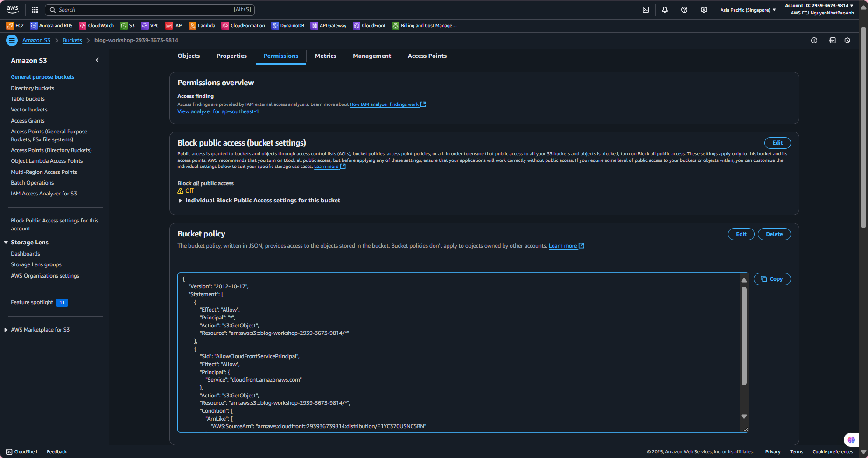Copy the bucket policy JSON
The width and height of the screenshot is (868, 458).
point(772,279)
